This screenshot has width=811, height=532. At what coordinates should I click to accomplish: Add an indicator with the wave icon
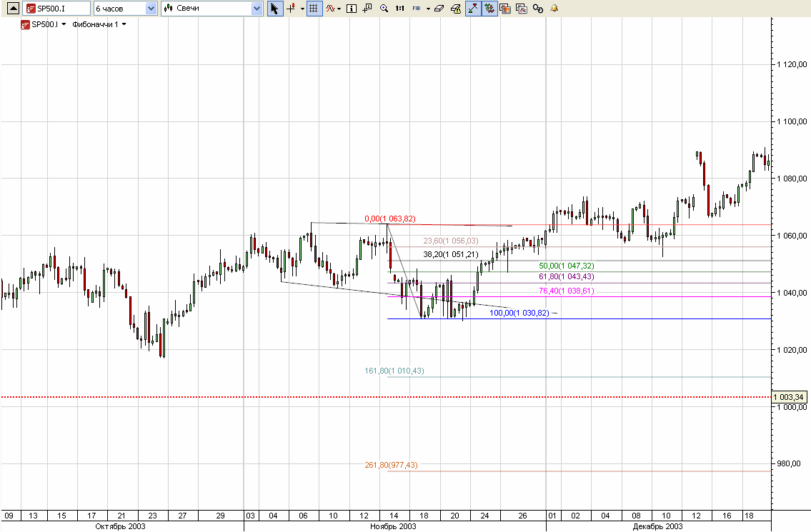[x=331, y=9]
